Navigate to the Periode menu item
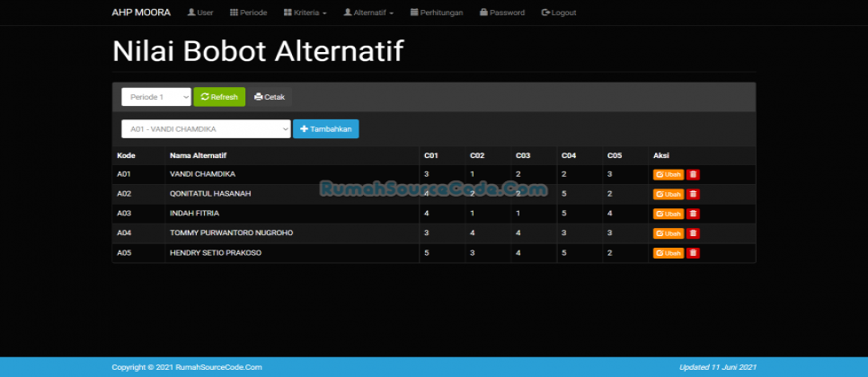 247,13
